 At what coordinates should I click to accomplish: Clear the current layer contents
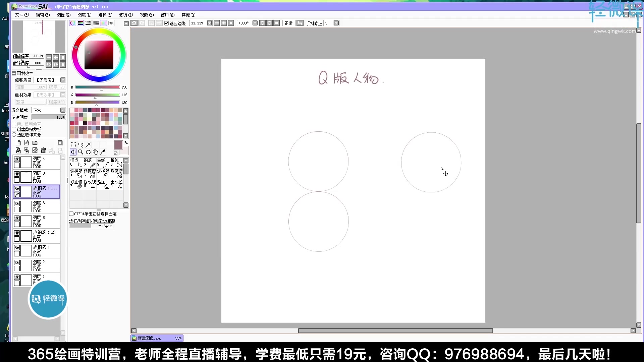click(35, 150)
